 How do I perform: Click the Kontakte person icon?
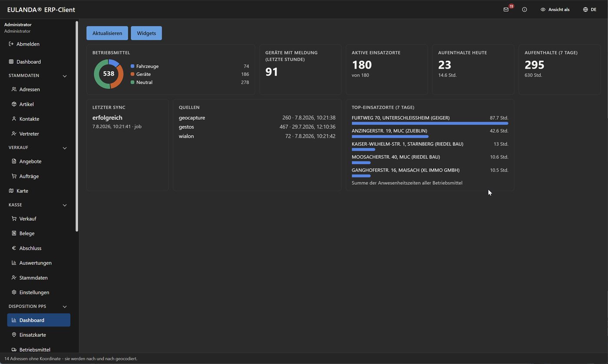(14, 119)
